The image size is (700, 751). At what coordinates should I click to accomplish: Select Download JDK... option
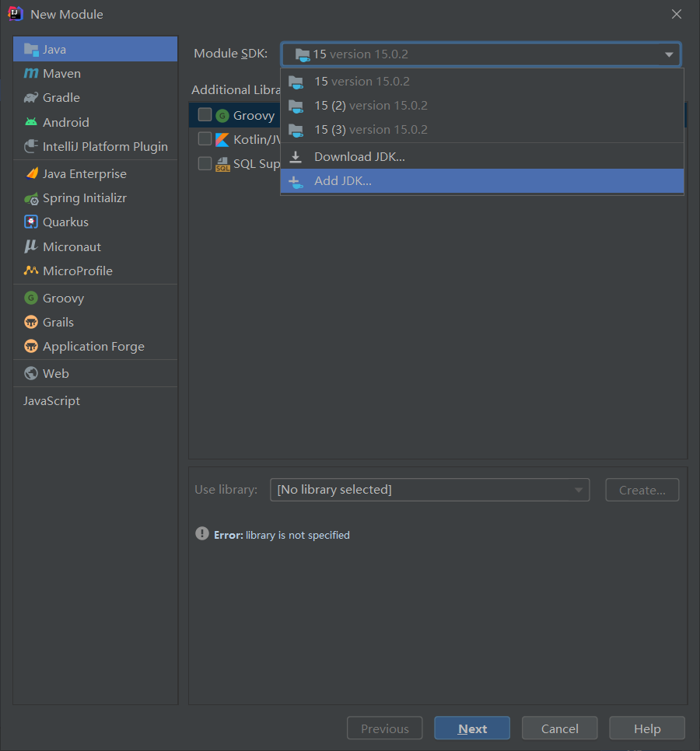(482, 156)
